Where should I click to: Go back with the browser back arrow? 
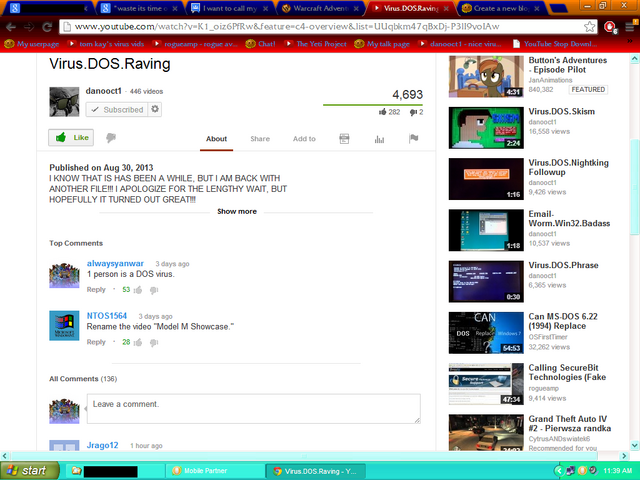pos(11,27)
